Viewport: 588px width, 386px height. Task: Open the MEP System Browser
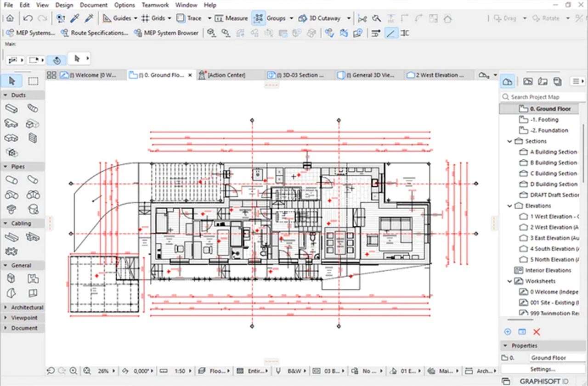click(x=166, y=33)
